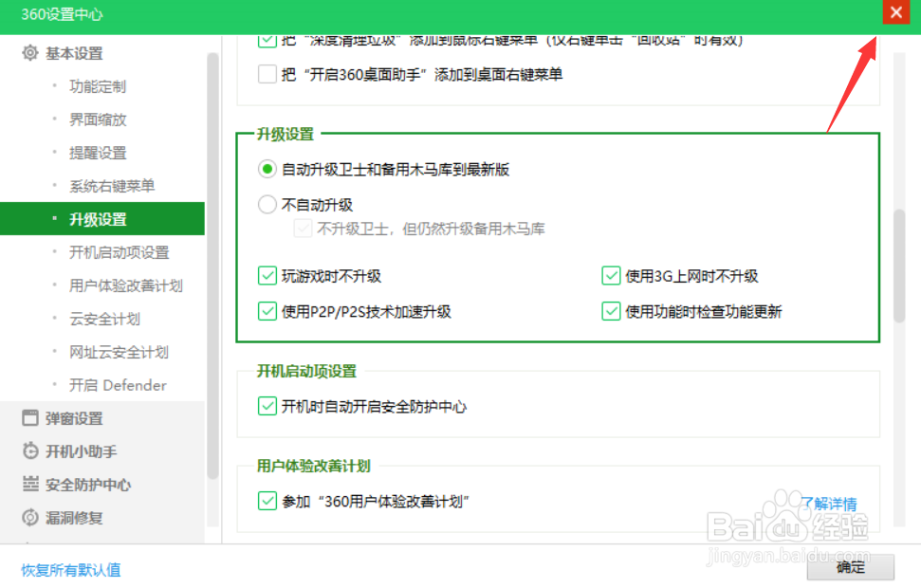The width and height of the screenshot is (921, 588).
Task: Select the 不自动升级 radio option
Action: (267, 205)
